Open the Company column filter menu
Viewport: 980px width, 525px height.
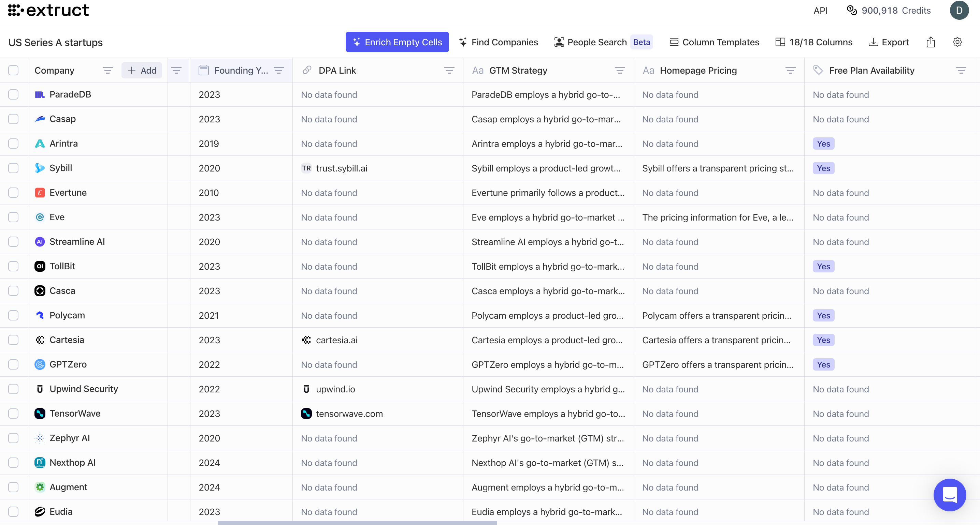[x=108, y=70]
